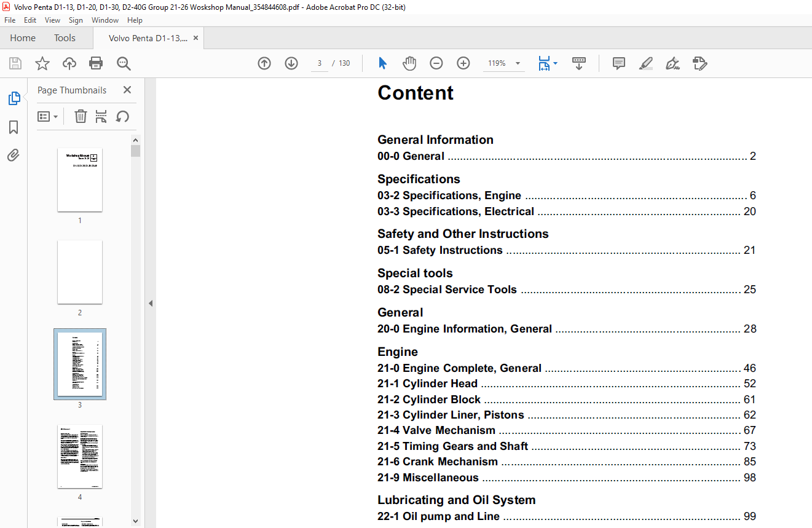The image size is (812, 528).
Task: Click the page number input field
Action: (320, 63)
